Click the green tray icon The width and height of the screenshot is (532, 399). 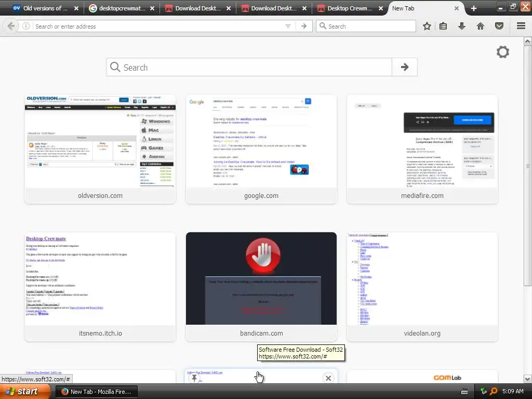pyautogui.click(x=484, y=391)
